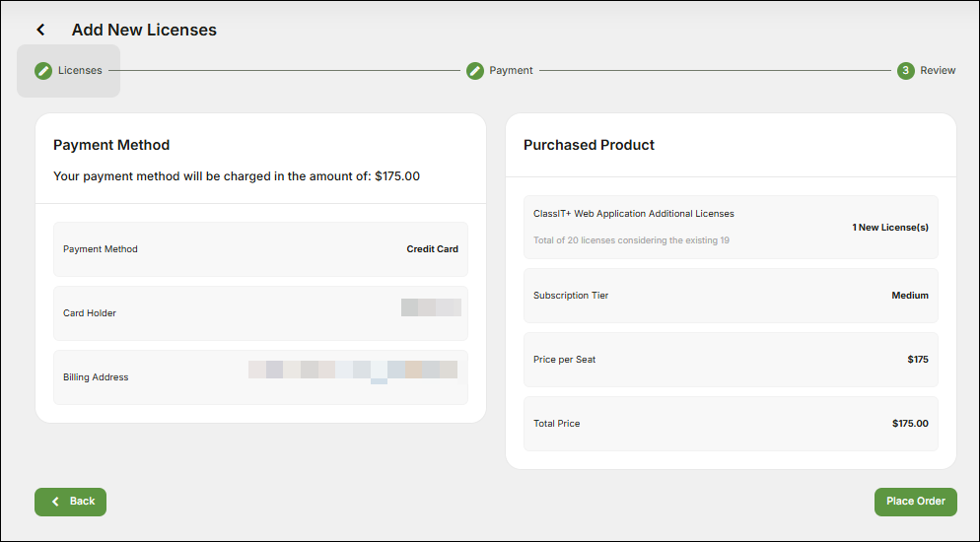The width and height of the screenshot is (980, 542).
Task: Click the Subscription Tier label
Action: click(x=571, y=296)
